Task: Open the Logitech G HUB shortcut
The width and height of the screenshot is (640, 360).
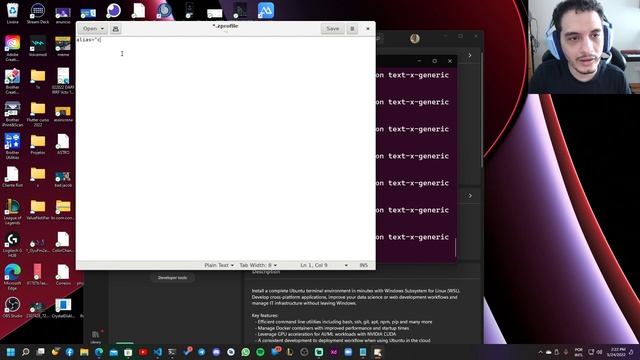Action: click(13, 244)
